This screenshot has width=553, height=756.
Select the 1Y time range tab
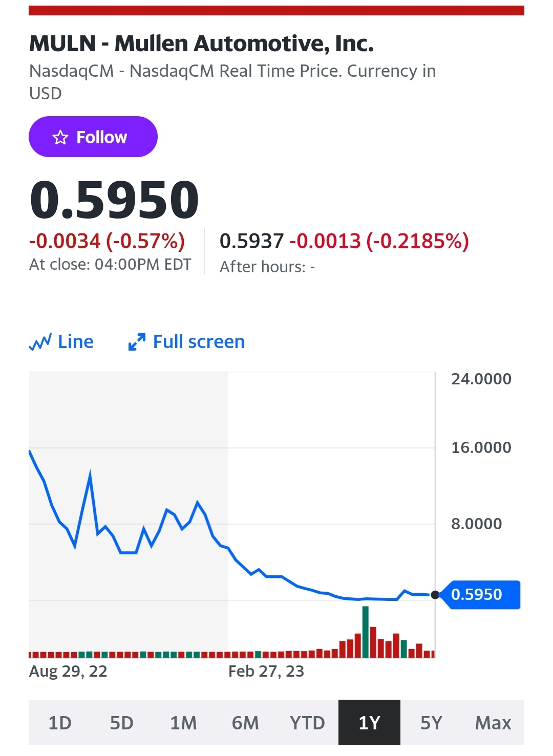coord(369,723)
